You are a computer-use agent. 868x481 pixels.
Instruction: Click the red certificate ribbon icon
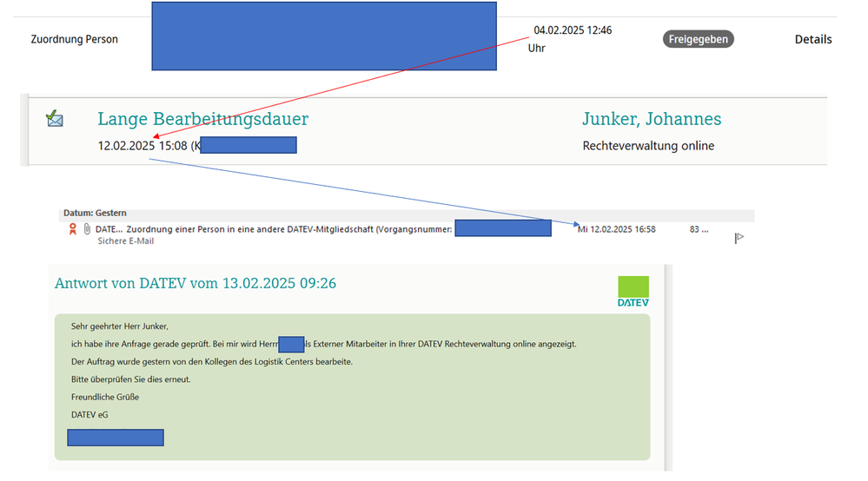coord(72,229)
